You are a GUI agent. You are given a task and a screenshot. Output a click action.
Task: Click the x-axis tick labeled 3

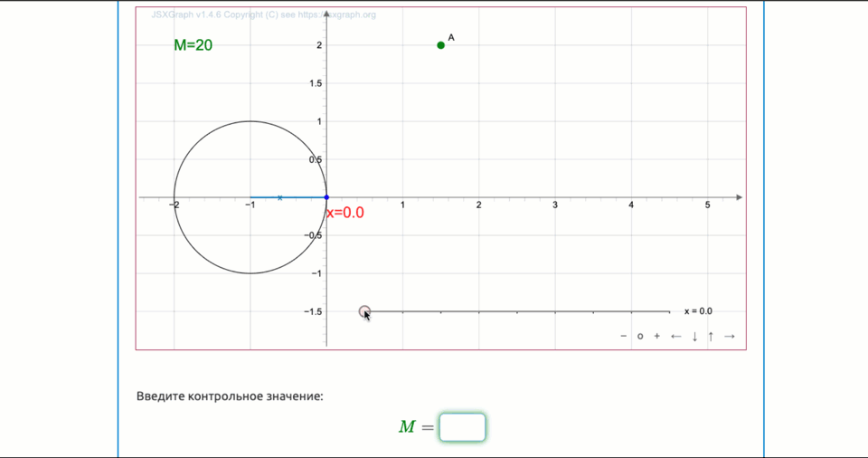[x=555, y=206]
